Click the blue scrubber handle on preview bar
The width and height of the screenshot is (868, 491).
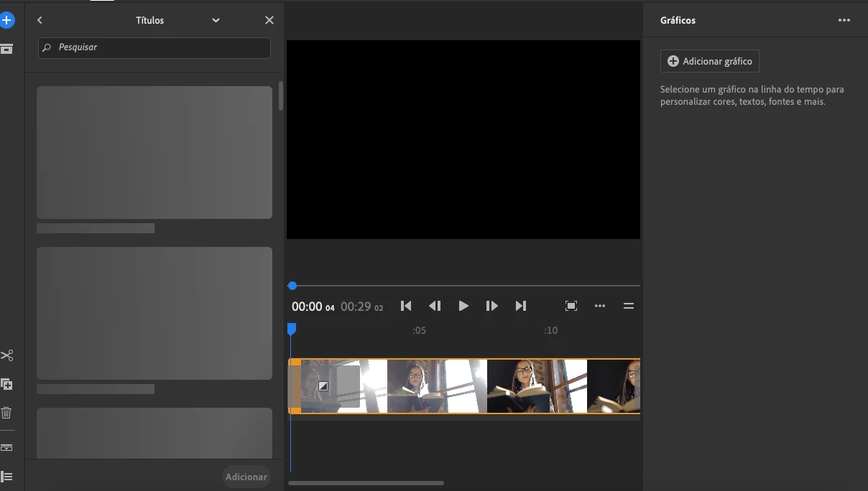292,286
